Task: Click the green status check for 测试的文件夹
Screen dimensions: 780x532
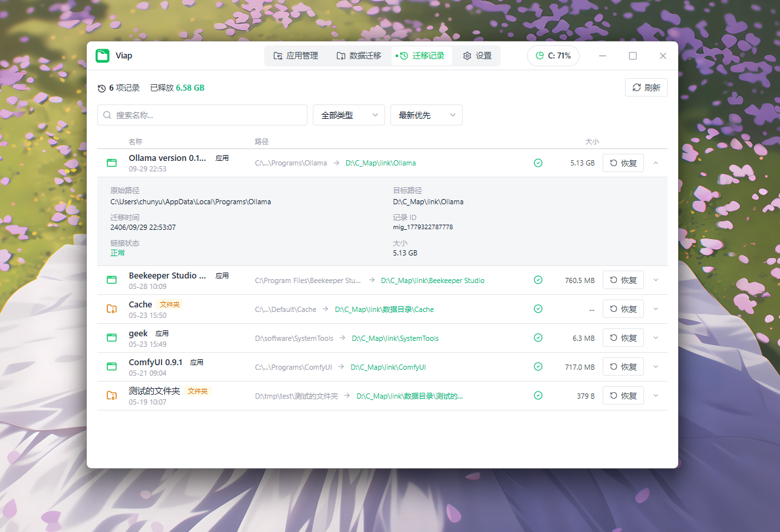Action: point(538,395)
